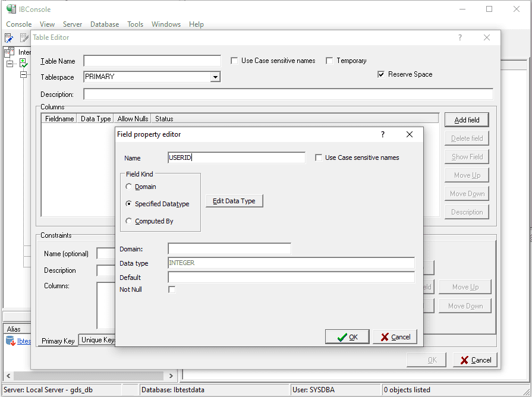
Task: Click the Name field containing USERID
Action: (236, 157)
